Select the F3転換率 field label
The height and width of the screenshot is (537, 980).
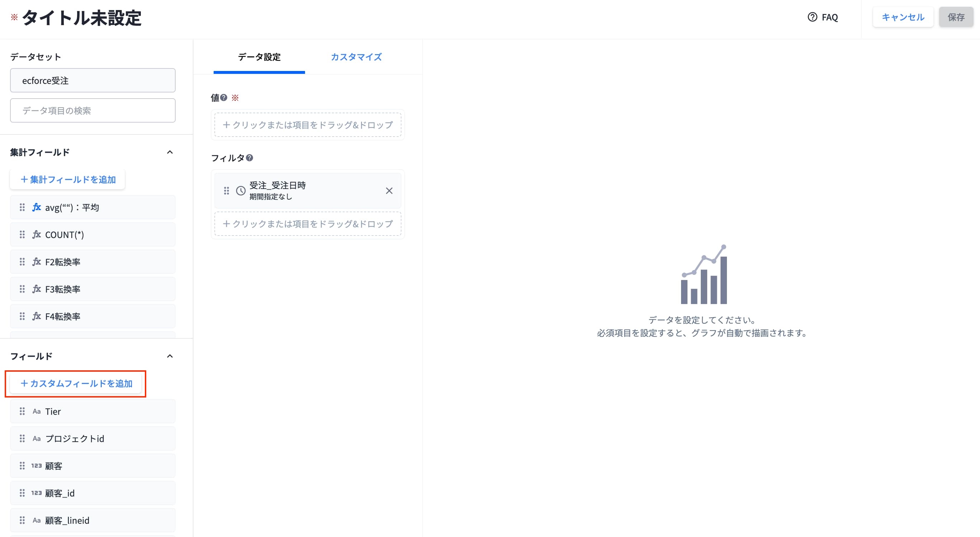[63, 289]
